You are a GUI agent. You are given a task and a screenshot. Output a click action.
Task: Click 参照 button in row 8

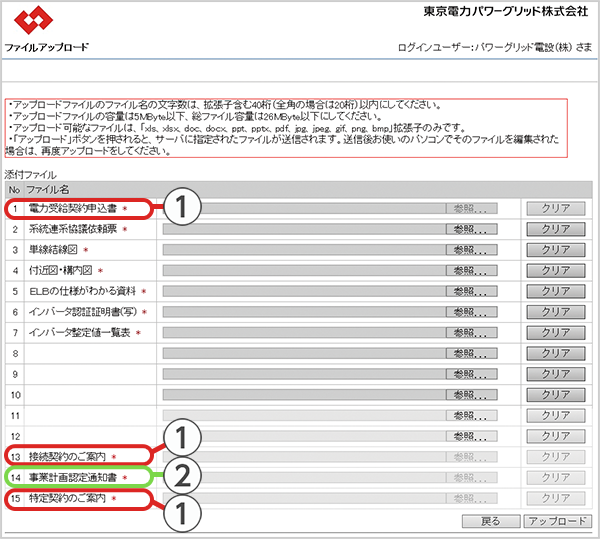471,353
